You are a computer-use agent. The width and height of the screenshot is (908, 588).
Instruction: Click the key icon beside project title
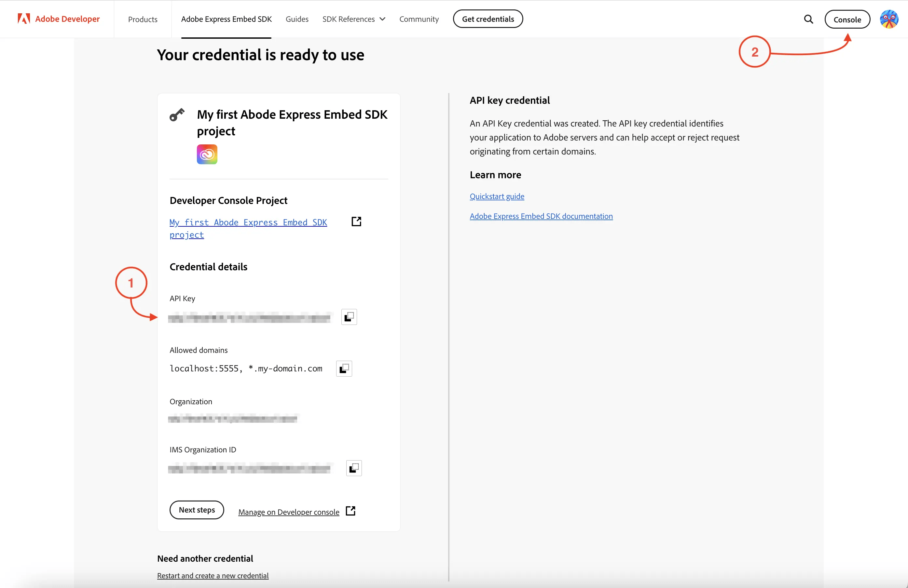[x=177, y=114]
